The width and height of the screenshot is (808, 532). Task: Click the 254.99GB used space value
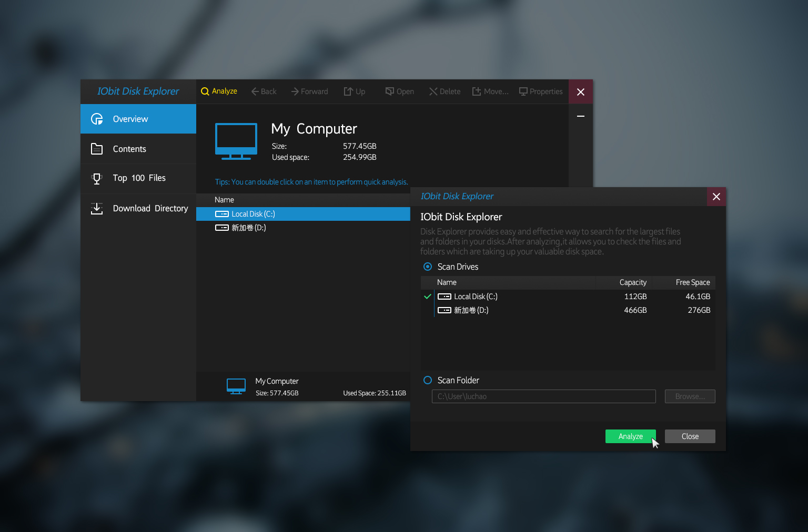(x=360, y=157)
